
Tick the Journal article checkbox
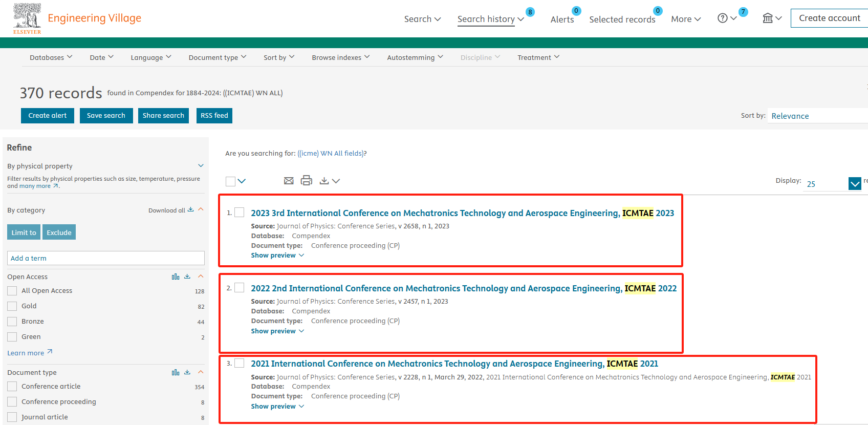(12, 417)
